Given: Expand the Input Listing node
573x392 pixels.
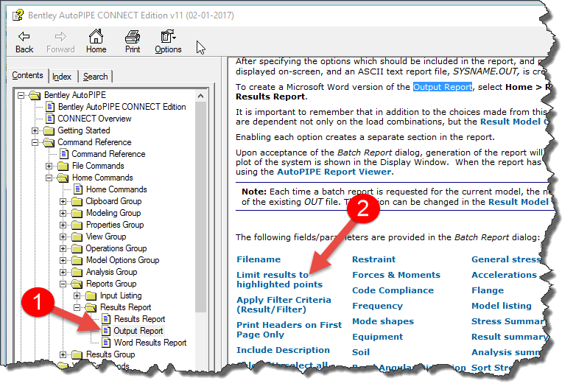Looking at the screenshot, I should click(77, 295).
